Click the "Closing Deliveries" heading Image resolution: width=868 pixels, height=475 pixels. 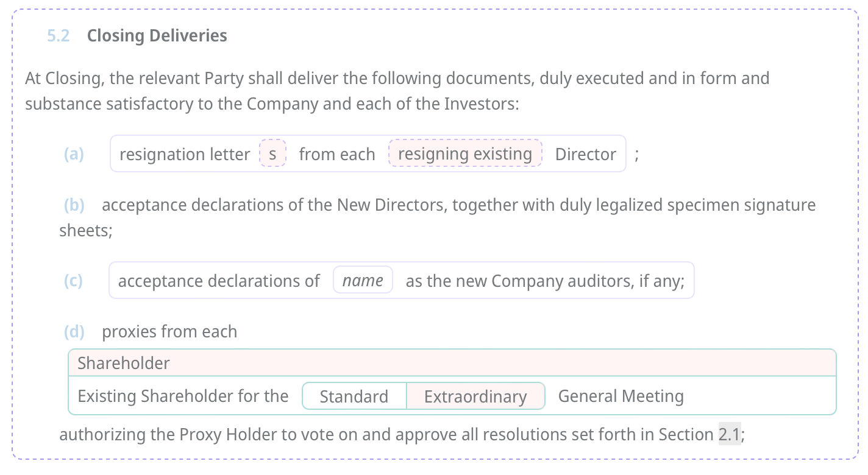[157, 36]
